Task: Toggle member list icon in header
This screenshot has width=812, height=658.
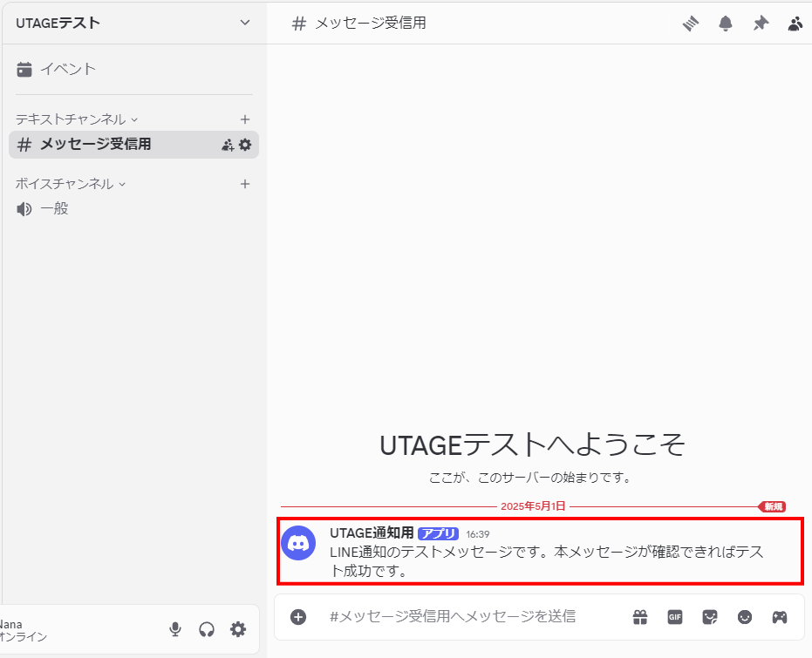Action: pos(795,24)
